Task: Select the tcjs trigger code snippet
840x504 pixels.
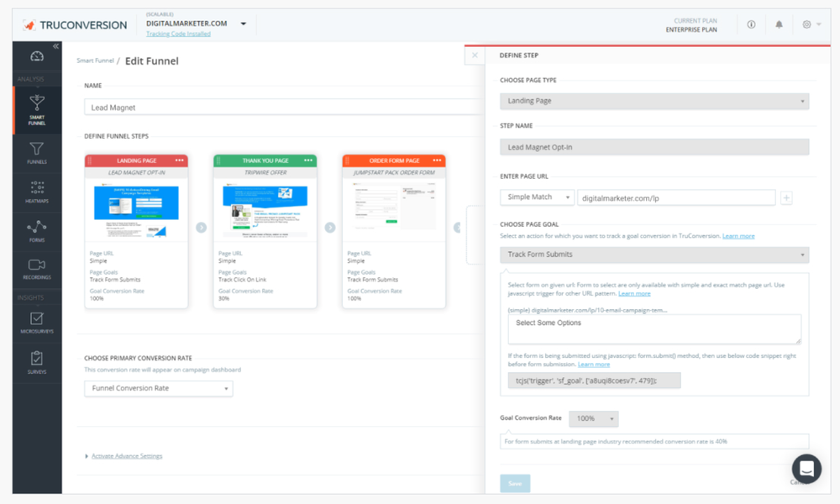Action: click(594, 381)
